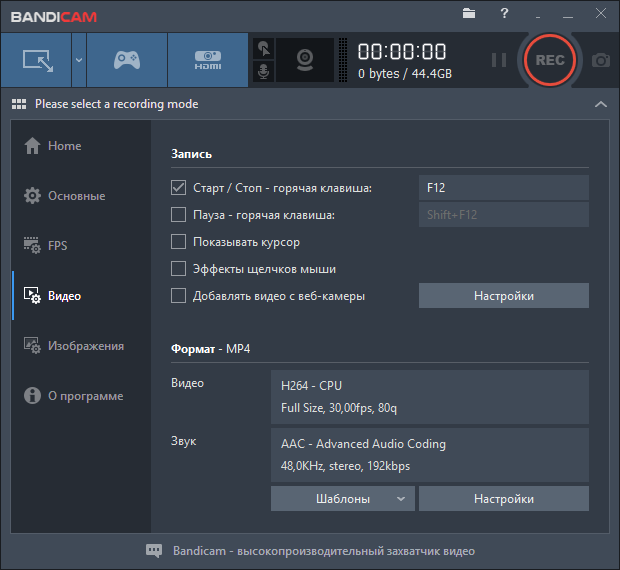Screen dimensions: 620x570
Task: Collapse the recording mode panel chevron
Action: tap(600, 104)
